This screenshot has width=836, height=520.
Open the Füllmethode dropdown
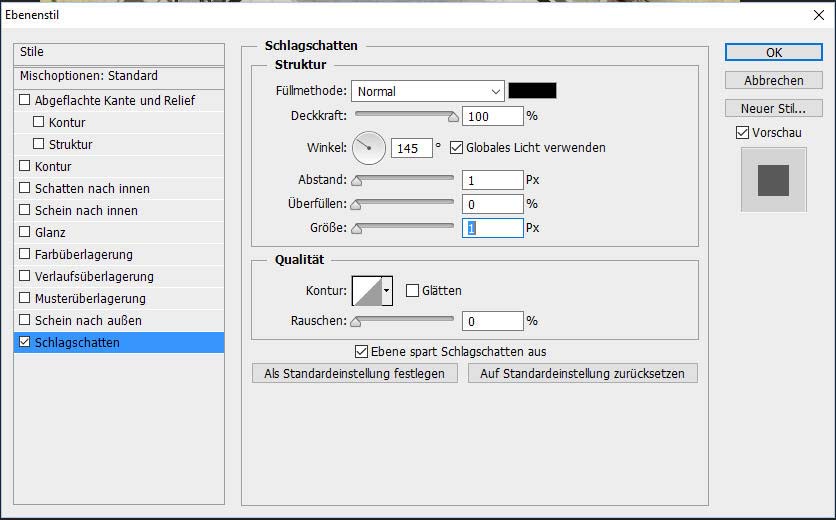point(427,91)
